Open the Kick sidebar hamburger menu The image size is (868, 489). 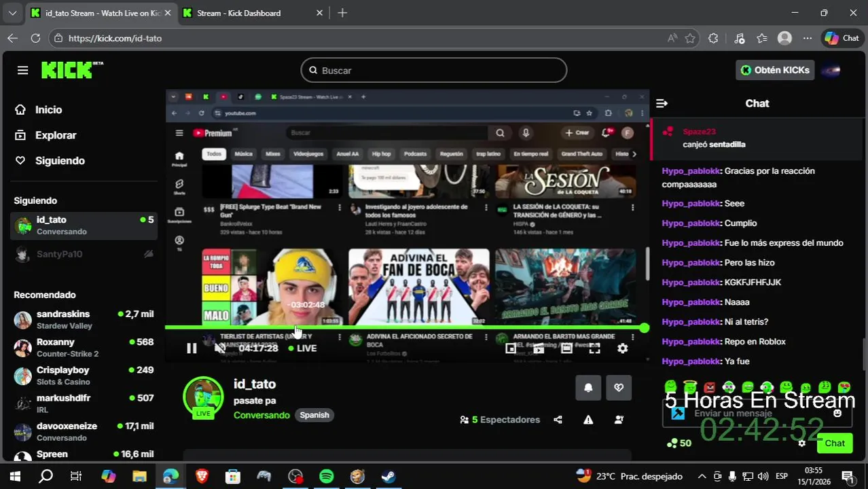point(22,71)
